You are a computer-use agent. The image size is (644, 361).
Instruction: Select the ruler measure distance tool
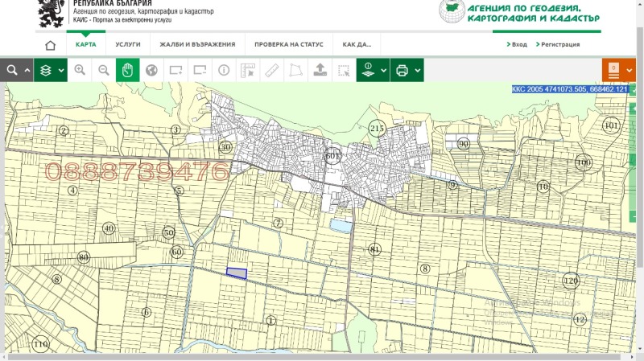click(272, 70)
